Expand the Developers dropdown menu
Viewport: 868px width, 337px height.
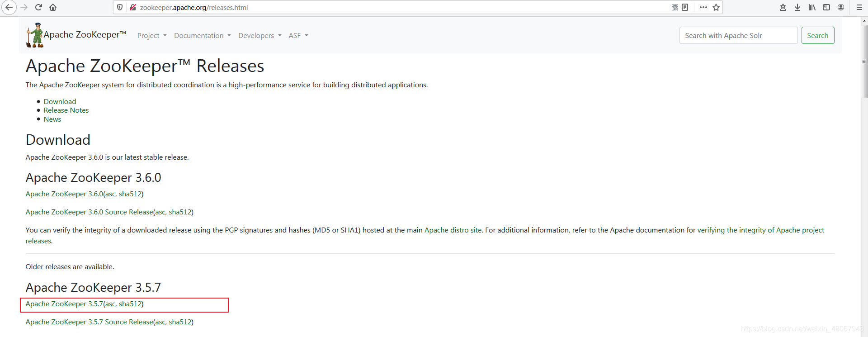[x=260, y=36]
